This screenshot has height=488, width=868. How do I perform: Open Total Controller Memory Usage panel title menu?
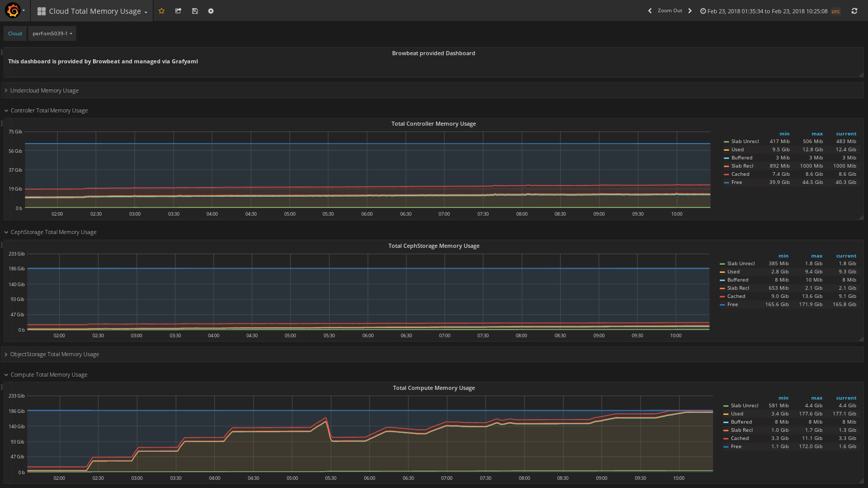[x=433, y=124]
